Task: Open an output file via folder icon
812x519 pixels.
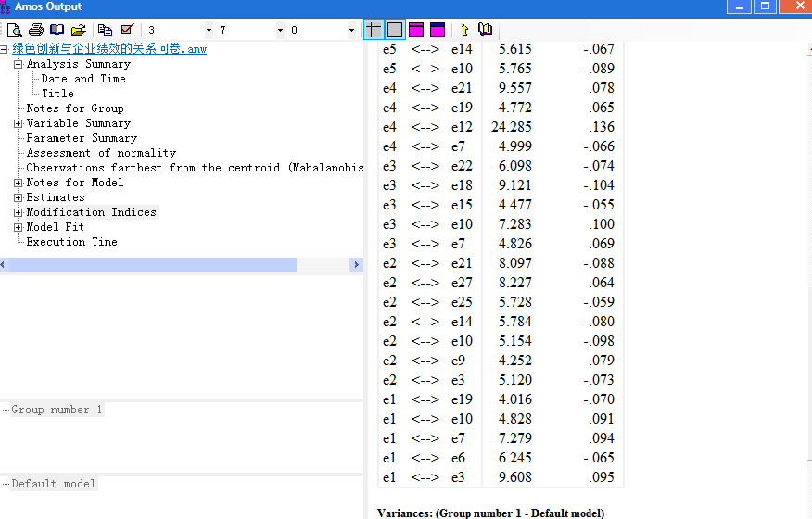Action: click(x=78, y=30)
